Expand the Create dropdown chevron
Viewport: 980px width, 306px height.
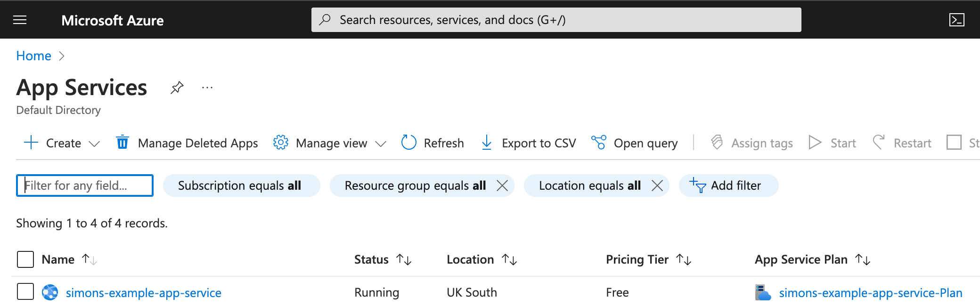click(x=94, y=144)
